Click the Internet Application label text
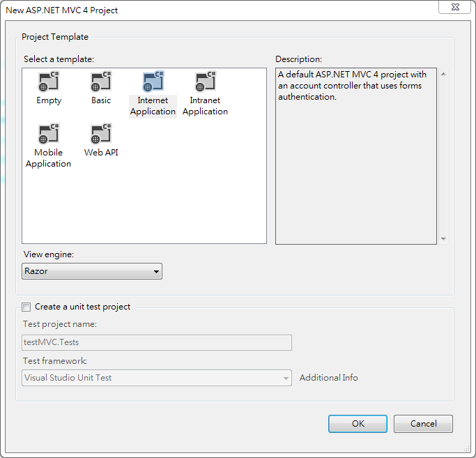The image size is (476, 458). coord(153,106)
